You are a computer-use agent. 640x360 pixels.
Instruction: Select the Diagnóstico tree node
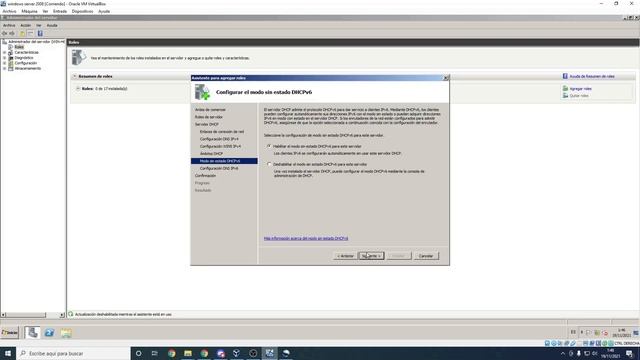[24, 58]
